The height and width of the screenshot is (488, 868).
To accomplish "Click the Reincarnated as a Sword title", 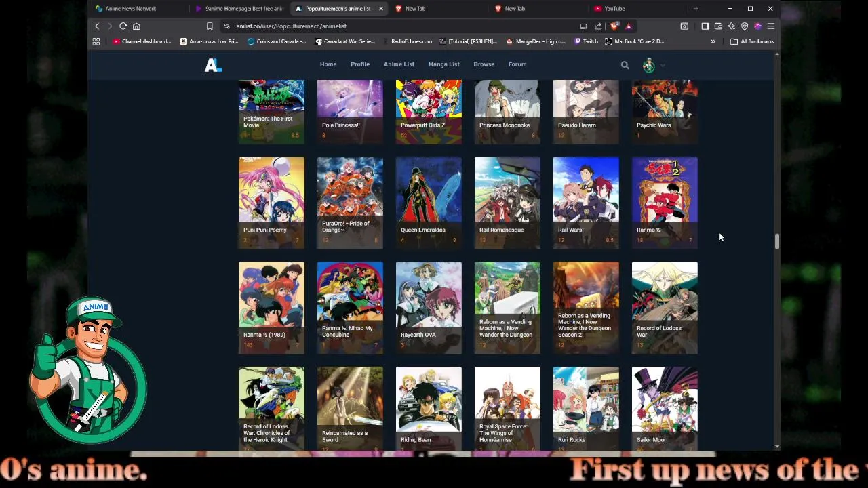I will click(346, 436).
